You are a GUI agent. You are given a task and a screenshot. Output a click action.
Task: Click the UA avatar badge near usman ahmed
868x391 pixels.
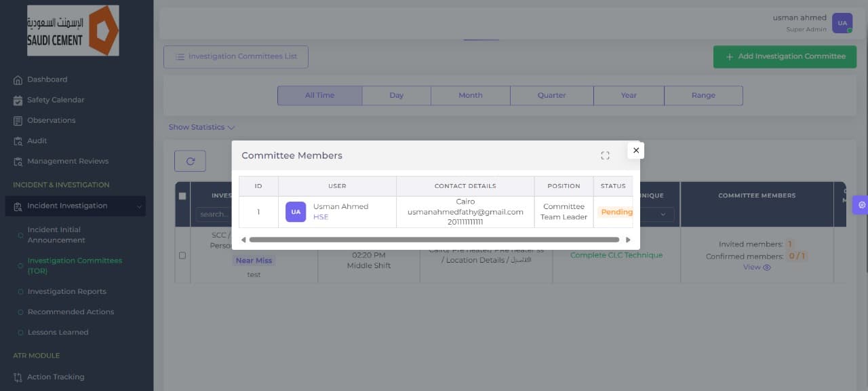click(x=842, y=22)
